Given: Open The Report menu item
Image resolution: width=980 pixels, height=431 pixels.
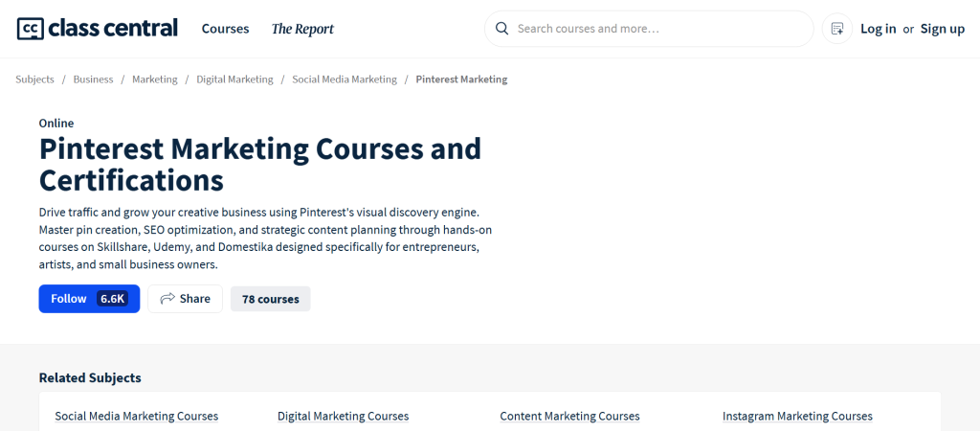Looking at the screenshot, I should 302,29.
